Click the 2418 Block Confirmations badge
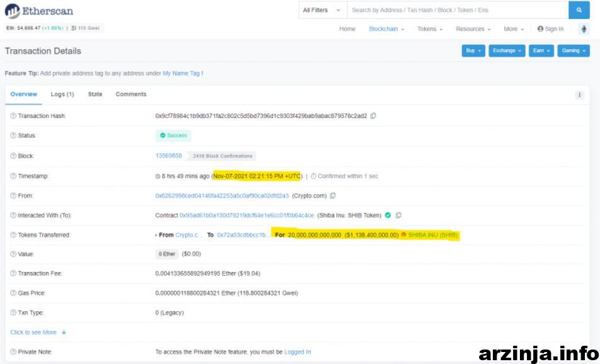Image resolution: width=600 pixels, height=364 pixels. [222, 156]
